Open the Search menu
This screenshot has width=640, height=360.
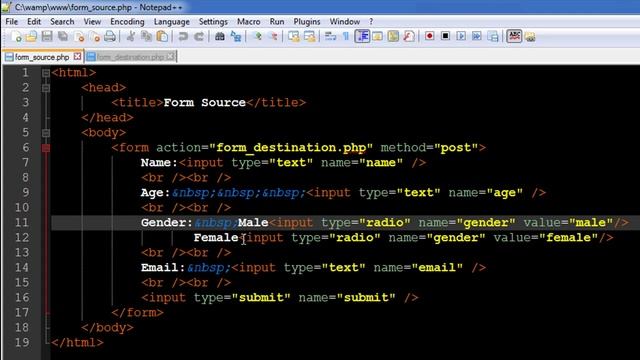[x=62, y=22]
